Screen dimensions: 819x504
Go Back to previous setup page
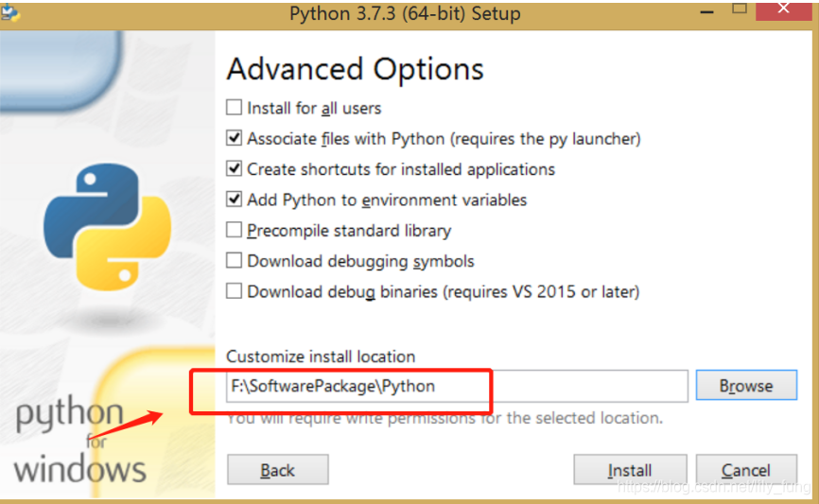[x=278, y=470]
